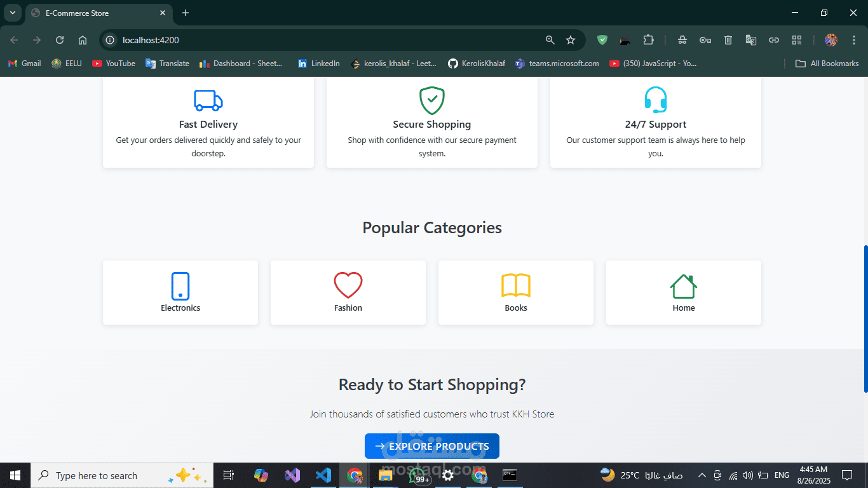
Task: Reload the page with the refresh icon
Action: (60, 40)
